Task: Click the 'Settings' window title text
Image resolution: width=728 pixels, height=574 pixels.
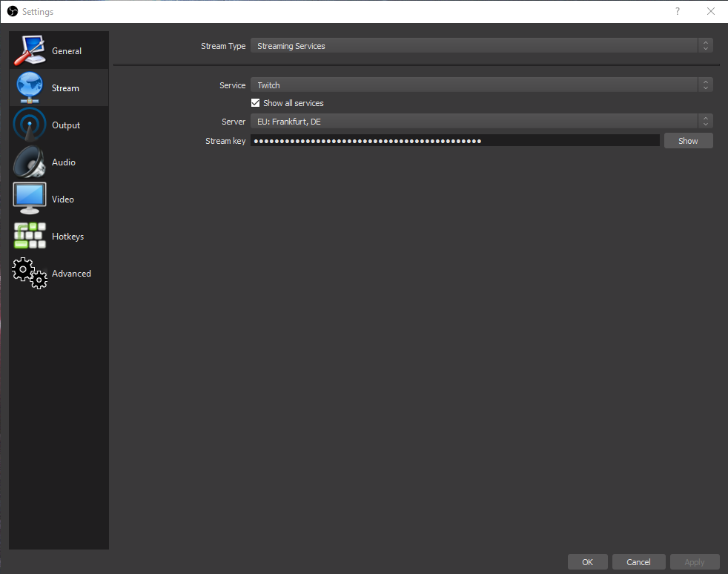Action: click(x=38, y=12)
